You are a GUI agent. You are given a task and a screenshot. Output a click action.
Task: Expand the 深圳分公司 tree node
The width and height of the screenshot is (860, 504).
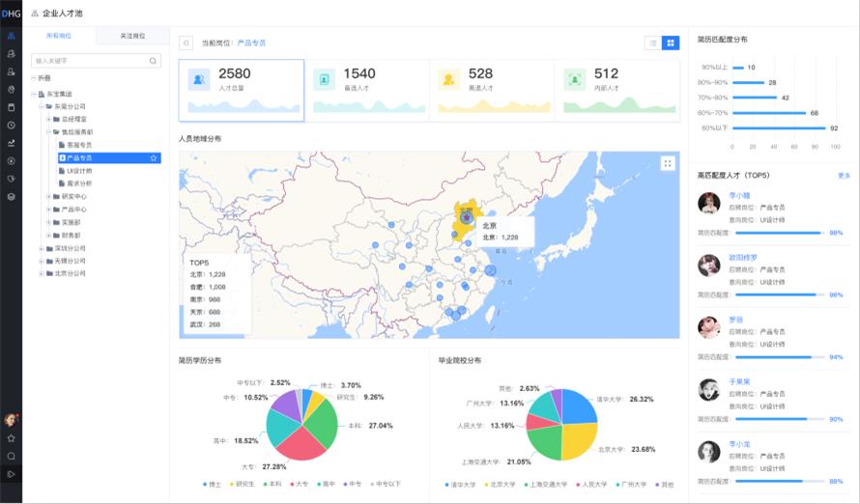point(42,249)
